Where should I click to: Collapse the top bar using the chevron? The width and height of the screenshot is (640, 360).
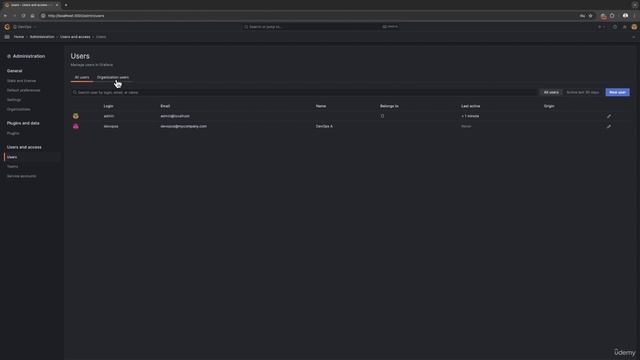pos(633,37)
